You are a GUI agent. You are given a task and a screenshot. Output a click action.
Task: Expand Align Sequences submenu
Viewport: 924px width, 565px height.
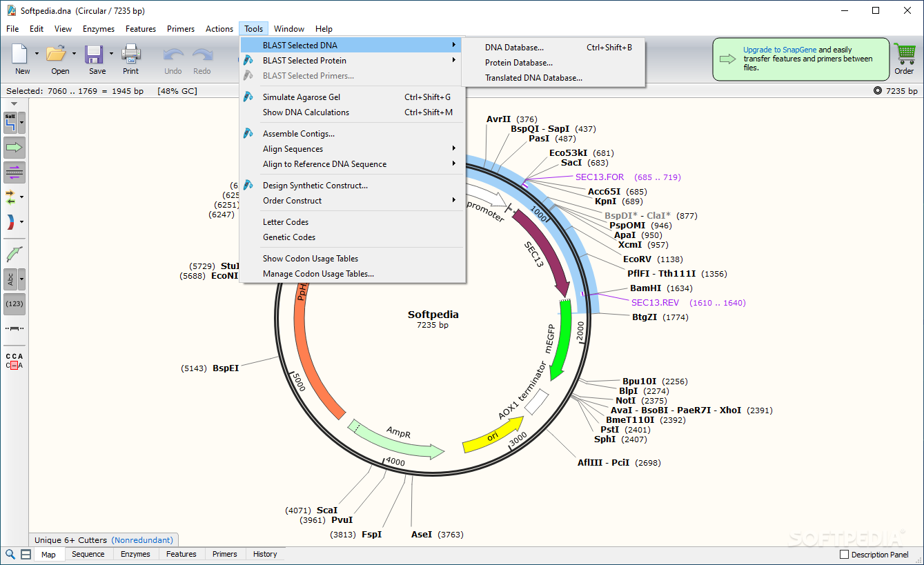pos(353,149)
